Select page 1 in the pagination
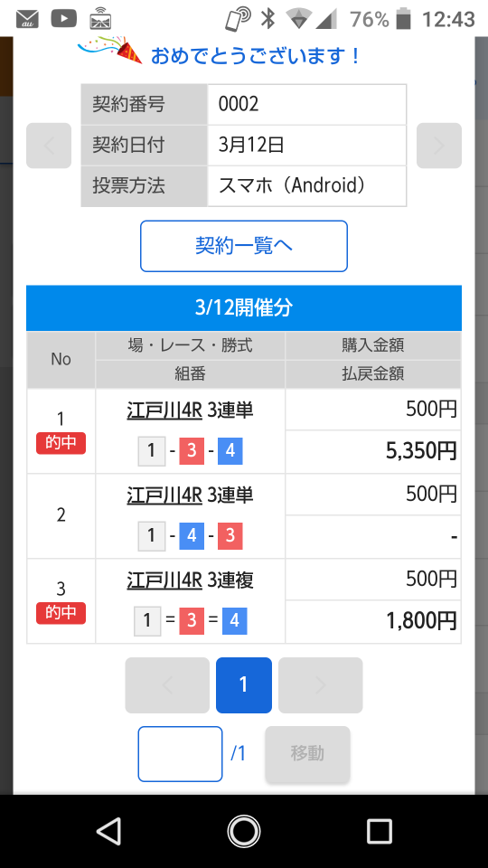 [244, 685]
